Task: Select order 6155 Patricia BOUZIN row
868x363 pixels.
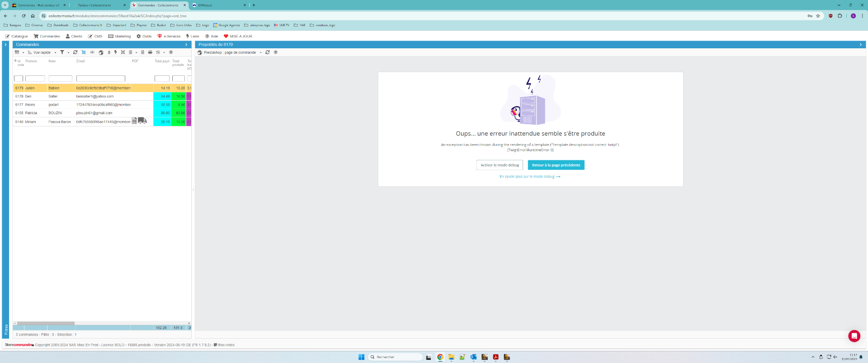Action: point(102,113)
